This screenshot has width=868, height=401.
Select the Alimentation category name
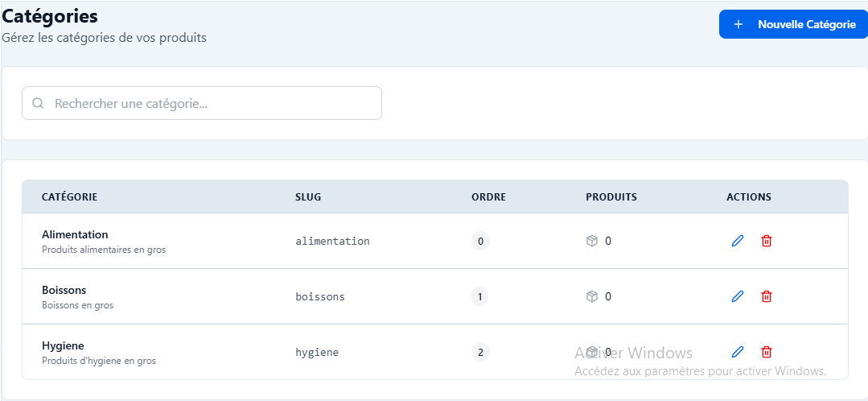(x=75, y=234)
